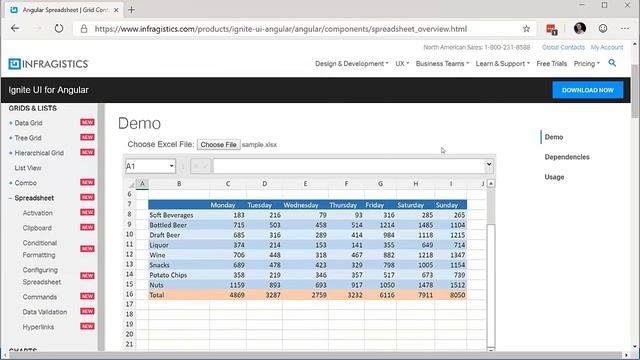Select the Soft Beverages cell
640x360 pixels.
179,215
